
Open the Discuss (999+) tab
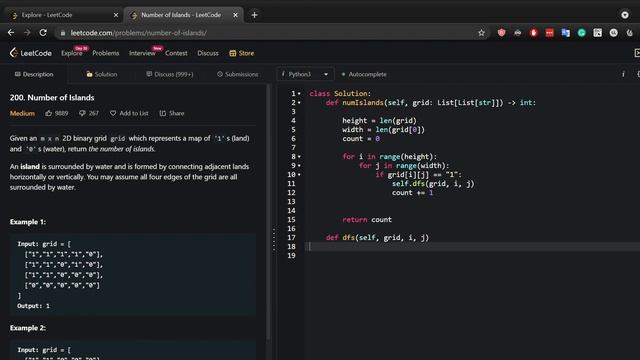[x=170, y=74]
